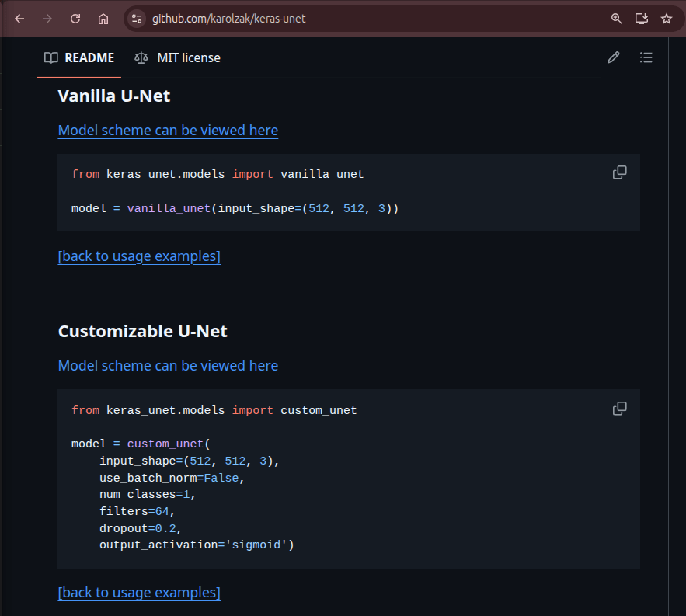The width and height of the screenshot is (686, 616).
Task: Click the Customizable U-Net heading
Action: (143, 332)
